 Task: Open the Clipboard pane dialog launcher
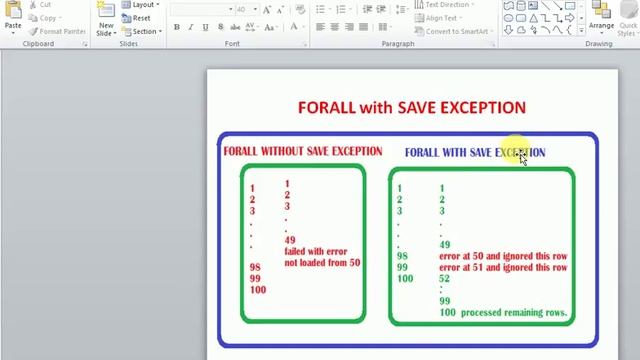tap(85, 44)
